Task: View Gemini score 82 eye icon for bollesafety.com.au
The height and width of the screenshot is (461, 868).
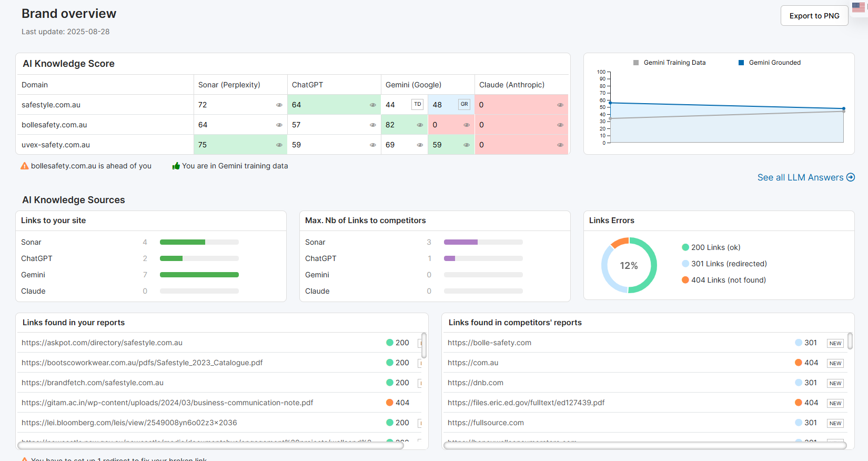Action: tap(420, 125)
